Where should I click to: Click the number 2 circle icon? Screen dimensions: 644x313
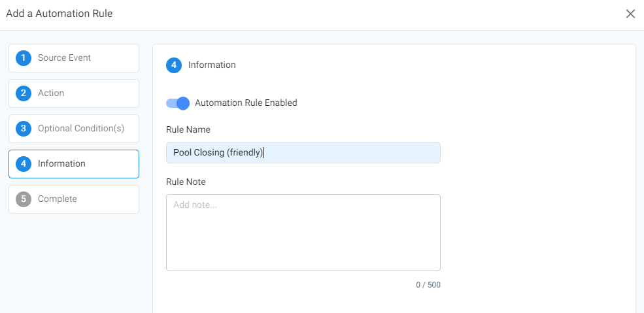[x=24, y=93]
